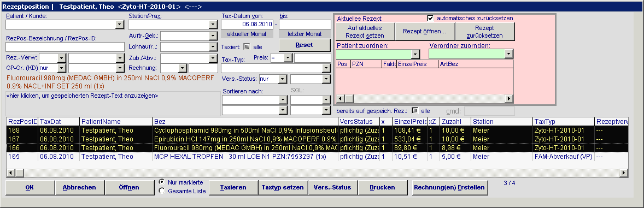Select the 'MCP HEXAL TROPFEN' row
The image size is (644, 208).
point(318,157)
